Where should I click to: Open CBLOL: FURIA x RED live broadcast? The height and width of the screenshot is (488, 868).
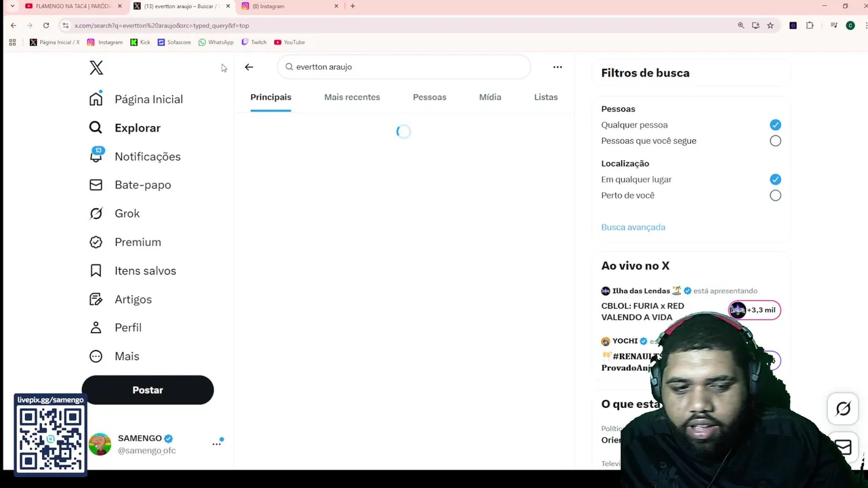[643, 311]
